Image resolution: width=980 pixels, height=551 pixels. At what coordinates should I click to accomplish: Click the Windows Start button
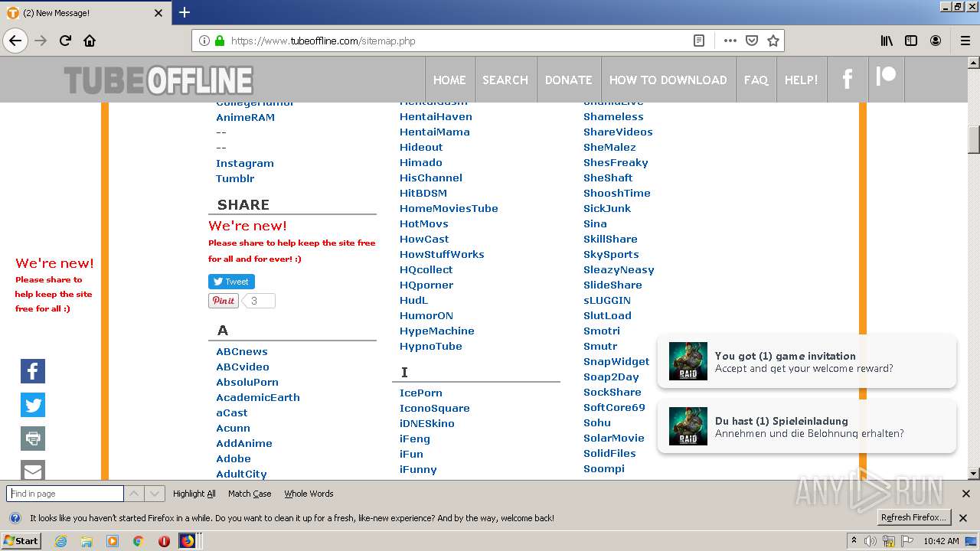pyautogui.click(x=21, y=541)
